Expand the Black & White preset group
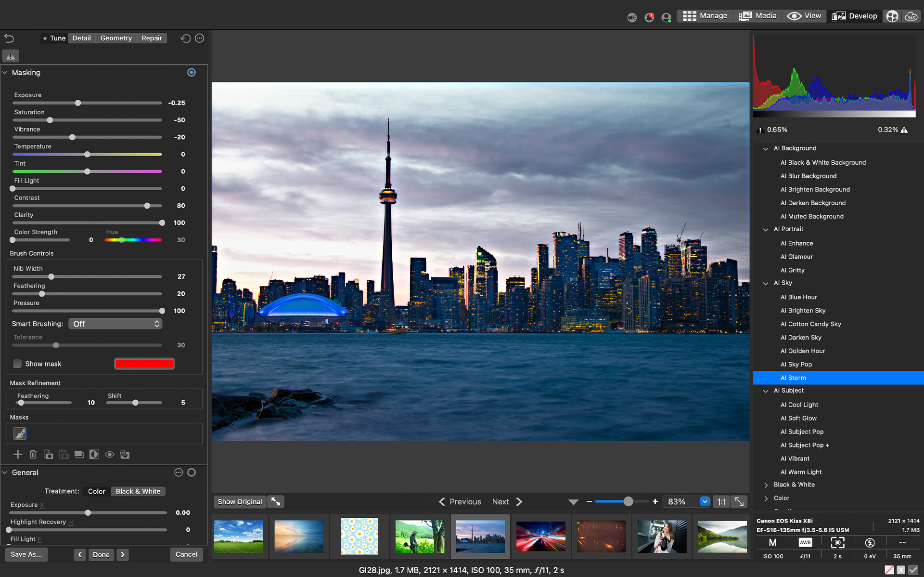The height and width of the screenshot is (577, 924). pos(766,485)
